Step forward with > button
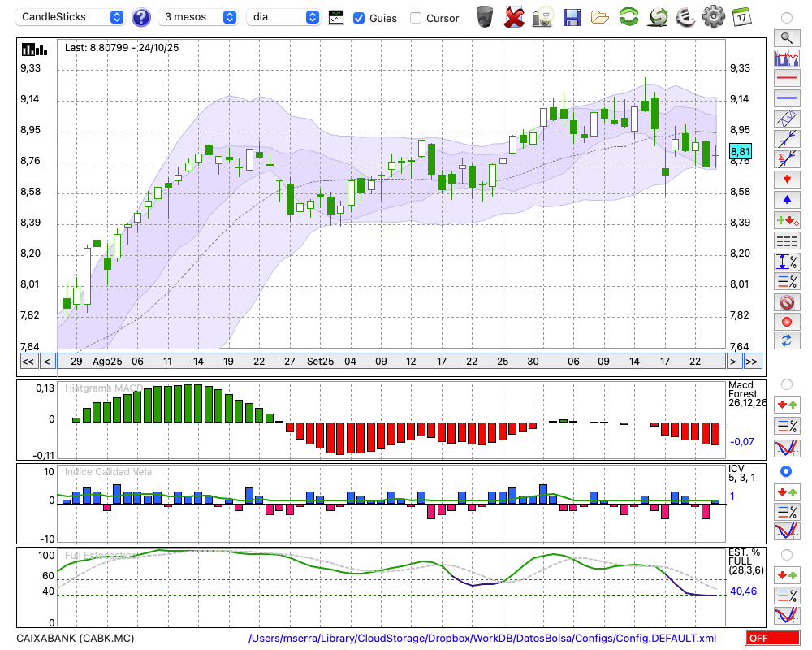Screen dimensions: 812x650 tap(732, 362)
